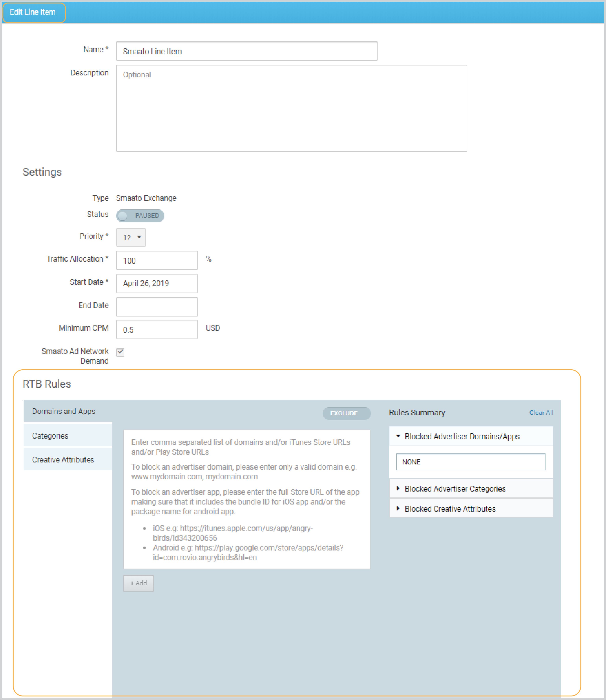
Task: Click the NONE box under Blocked Domains/Apps
Action: tap(471, 462)
